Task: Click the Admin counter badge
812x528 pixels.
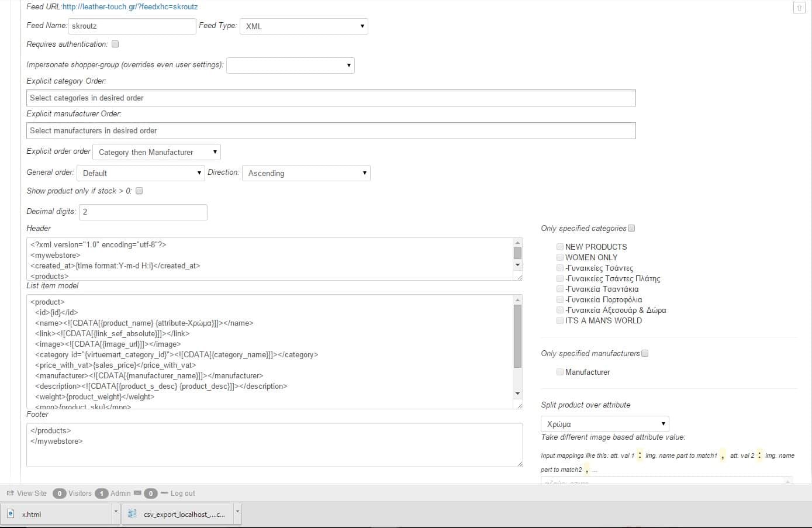Action: [x=102, y=493]
